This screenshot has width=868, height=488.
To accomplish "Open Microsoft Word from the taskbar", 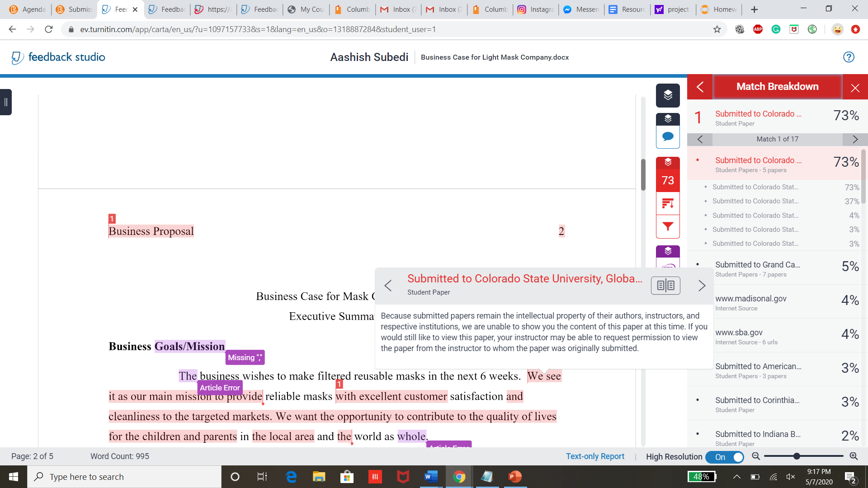I will (431, 477).
